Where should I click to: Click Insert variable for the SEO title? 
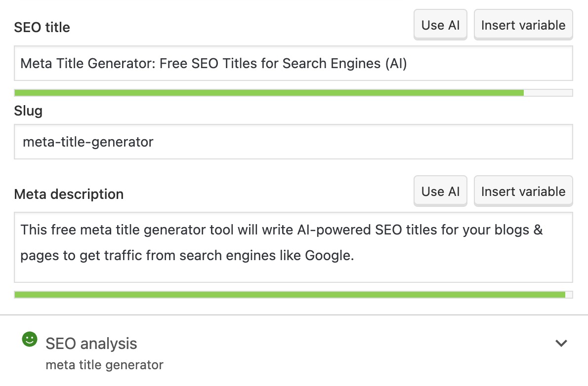pos(523,24)
